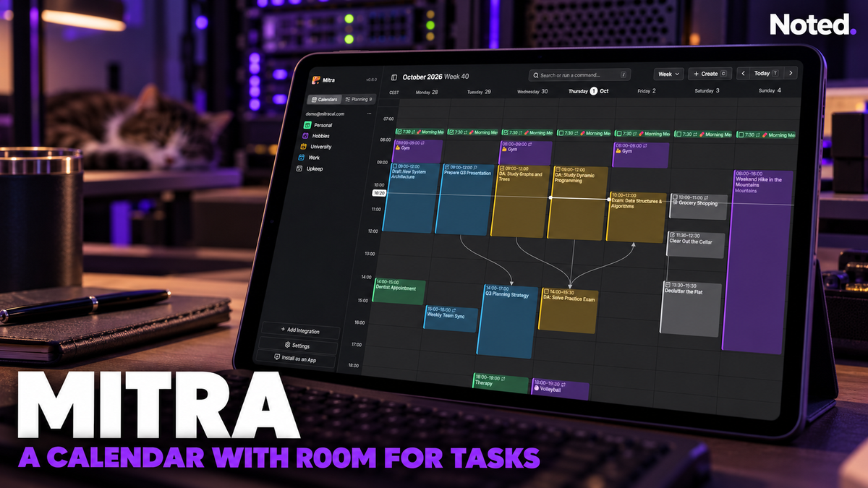Click the Create button

pyautogui.click(x=710, y=74)
